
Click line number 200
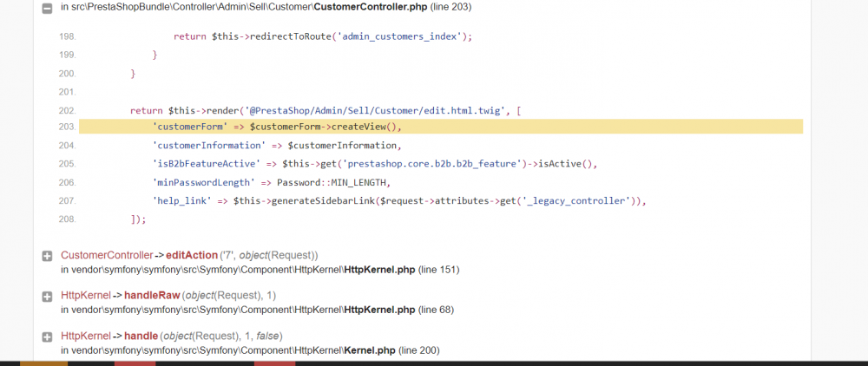click(x=67, y=74)
